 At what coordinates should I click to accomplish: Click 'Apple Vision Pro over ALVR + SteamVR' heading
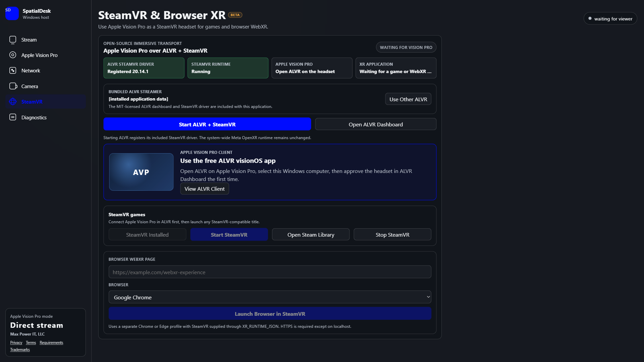tap(155, 51)
